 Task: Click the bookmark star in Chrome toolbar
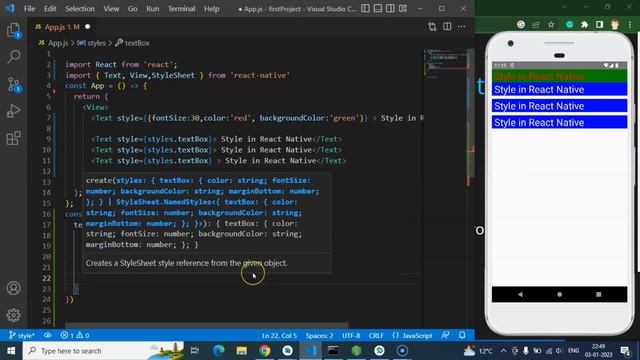click(551, 24)
